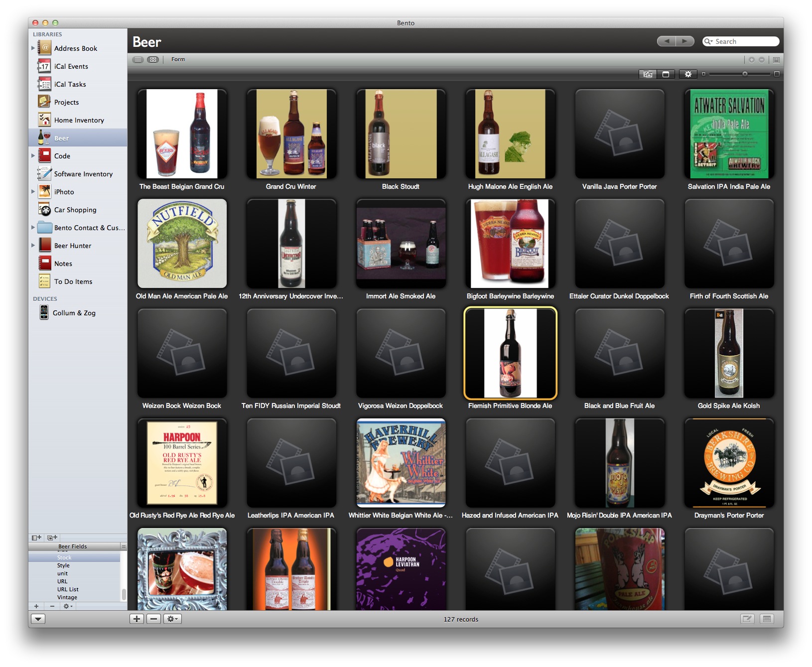Select the iPhoto library
The width and height of the screenshot is (812, 667).
(77, 192)
